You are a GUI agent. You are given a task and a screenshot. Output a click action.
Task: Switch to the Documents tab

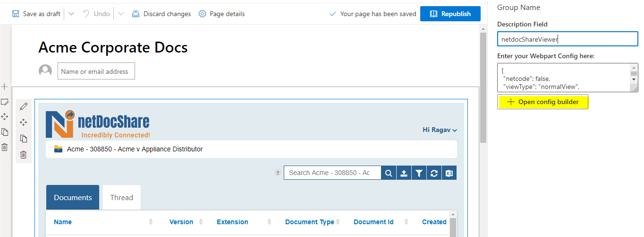(x=73, y=197)
